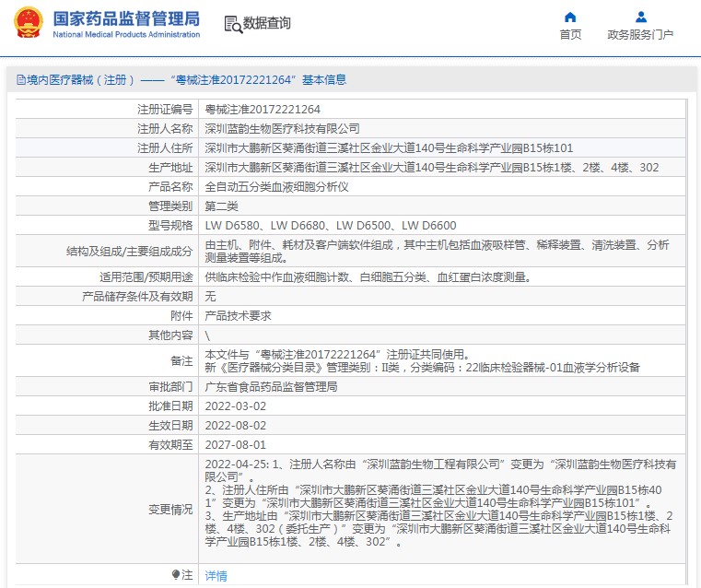Click the 首页 house icon
This screenshot has height=588, width=701.
570,17
